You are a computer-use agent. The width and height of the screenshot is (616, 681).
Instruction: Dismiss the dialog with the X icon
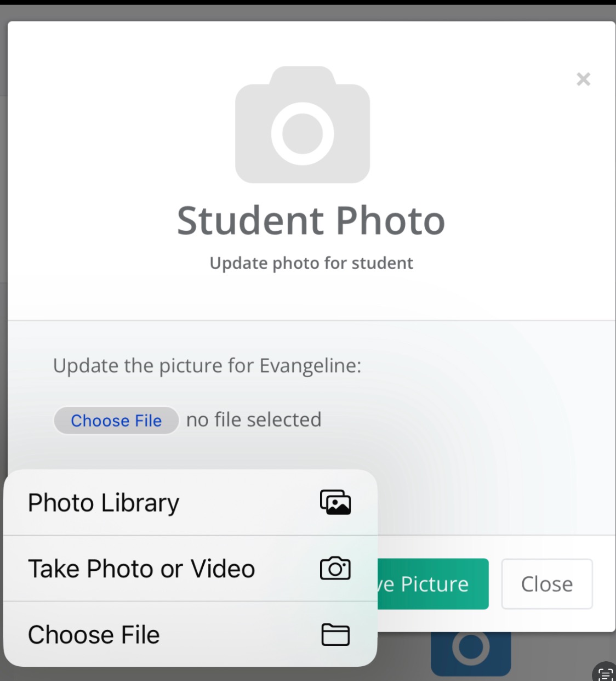[x=583, y=80]
